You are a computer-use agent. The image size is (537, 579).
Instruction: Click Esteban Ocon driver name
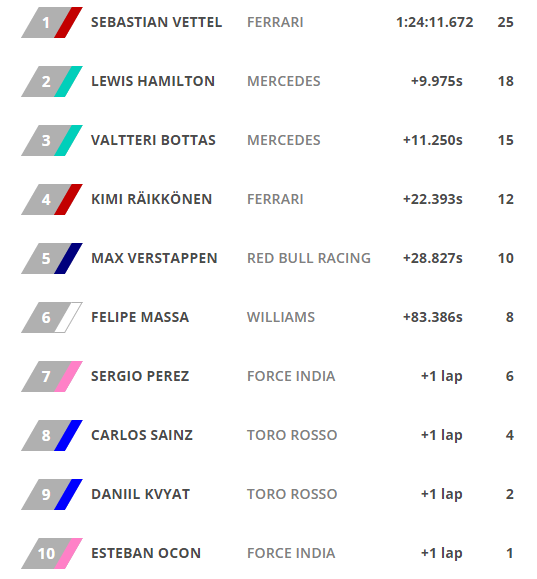tap(146, 553)
